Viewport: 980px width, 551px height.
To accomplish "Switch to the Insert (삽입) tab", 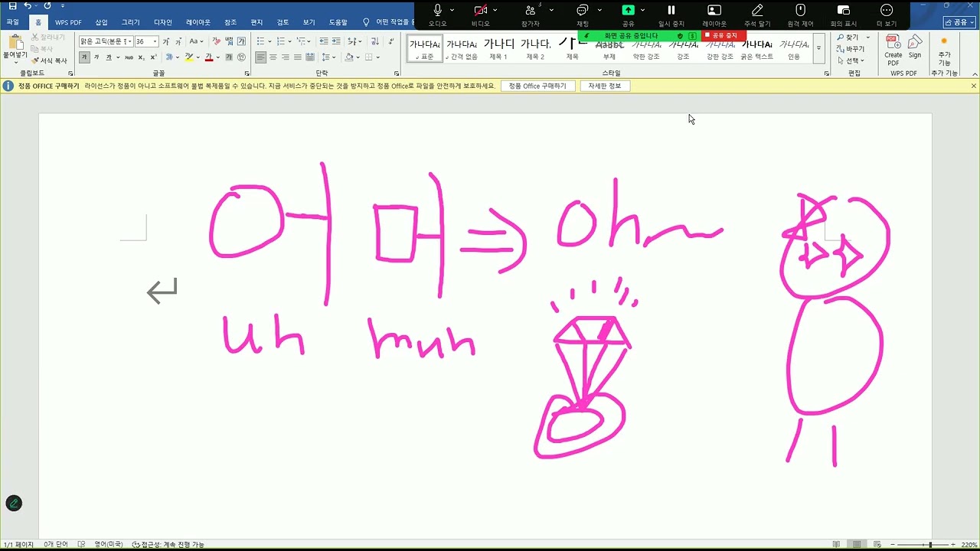I will click(x=101, y=22).
